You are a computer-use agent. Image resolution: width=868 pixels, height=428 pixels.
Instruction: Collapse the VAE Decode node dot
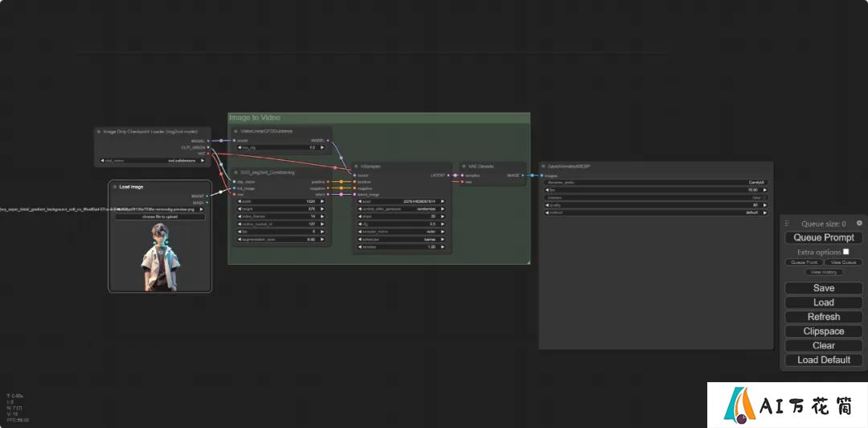(x=464, y=167)
